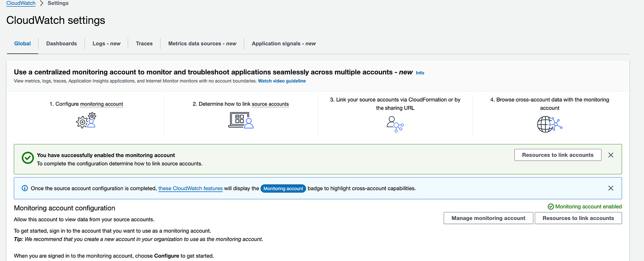
Task: Click the green success checkmark icon
Action: click(x=28, y=158)
